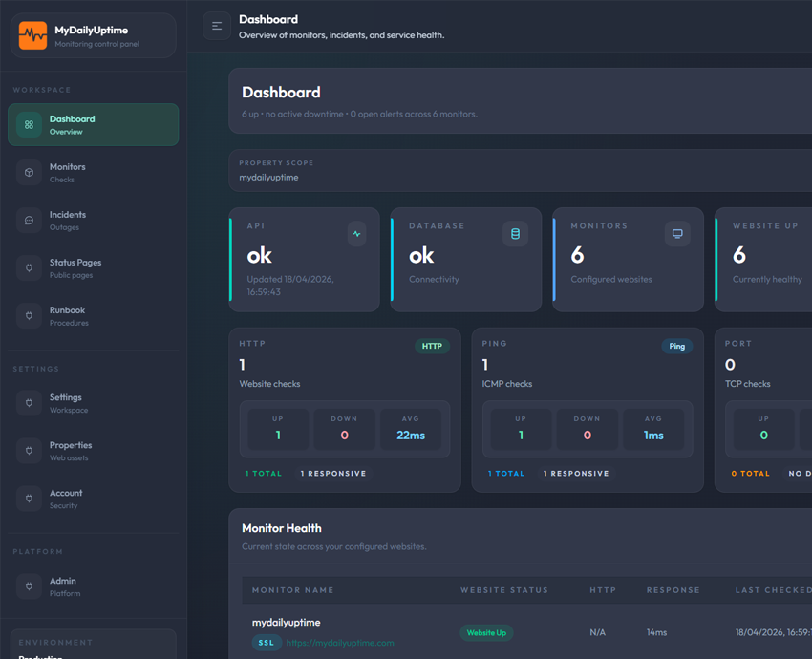Image resolution: width=812 pixels, height=659 pixels.
Task: Open the Account Security menu item
Action: click(x=94, y=499)
